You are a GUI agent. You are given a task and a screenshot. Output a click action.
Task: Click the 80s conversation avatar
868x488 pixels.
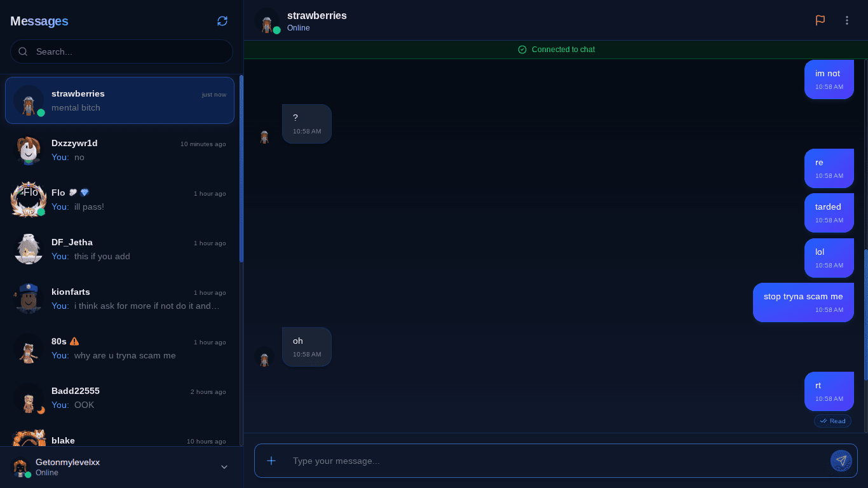(29, 348)
